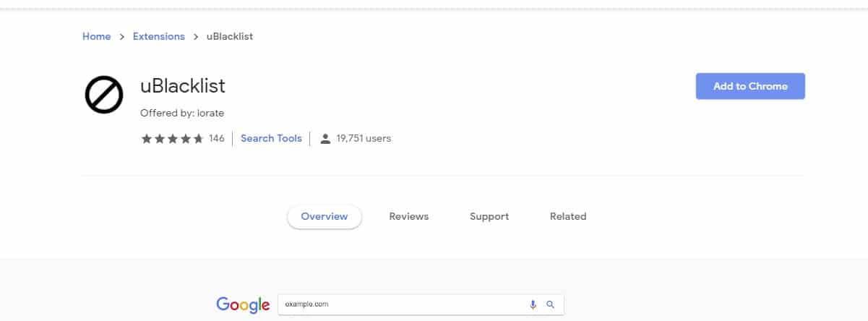
Task: Click the 146 ratings count
Action: 216,138
